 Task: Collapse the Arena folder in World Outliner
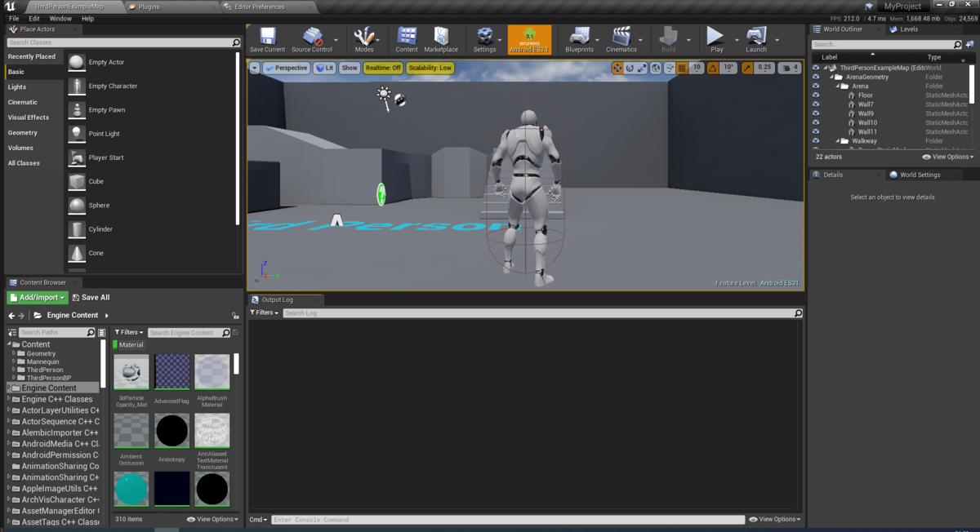[838, 86]
